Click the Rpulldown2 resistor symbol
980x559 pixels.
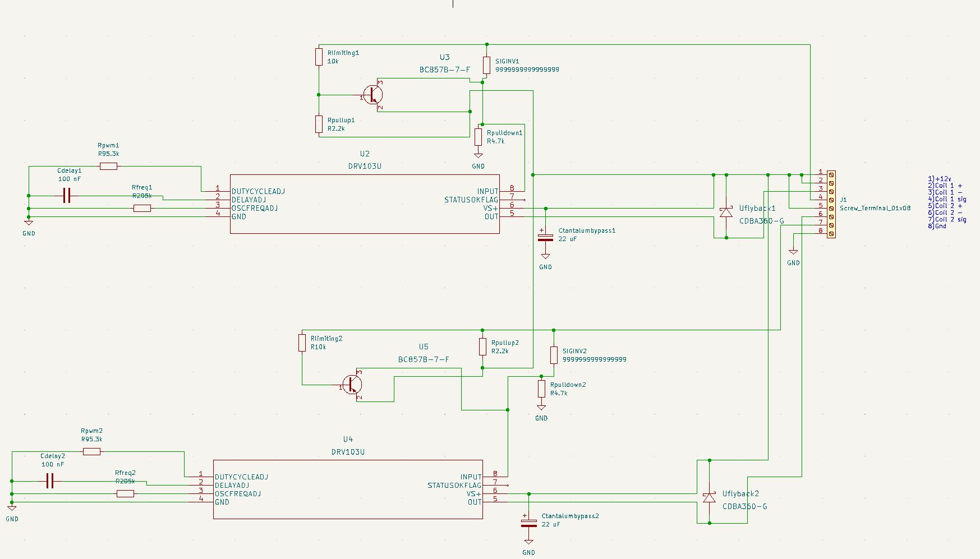pyautogui.click(x=541, y=389)
